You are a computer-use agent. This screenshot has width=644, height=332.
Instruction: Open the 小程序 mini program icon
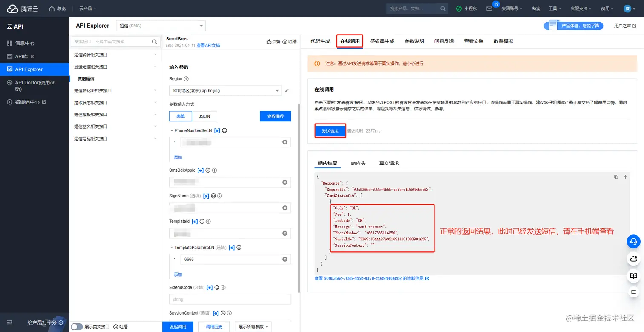[x=459, y=9]
